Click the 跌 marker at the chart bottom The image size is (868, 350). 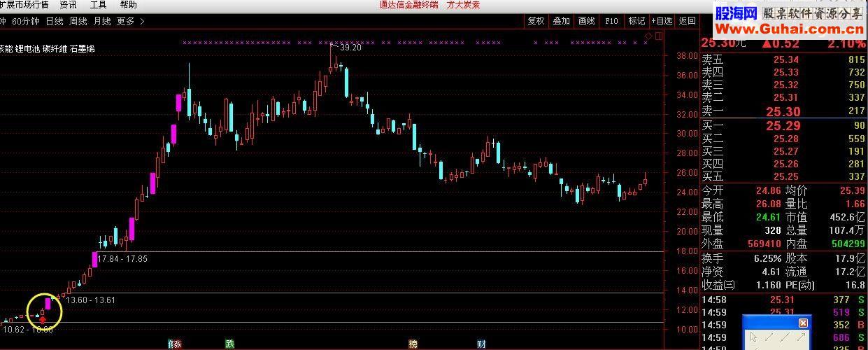(229, 344)
